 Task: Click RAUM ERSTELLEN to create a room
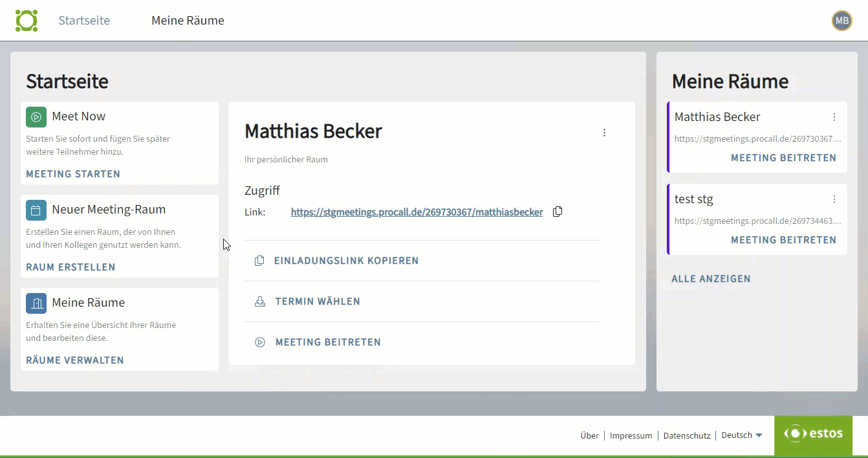coord(71,267)
